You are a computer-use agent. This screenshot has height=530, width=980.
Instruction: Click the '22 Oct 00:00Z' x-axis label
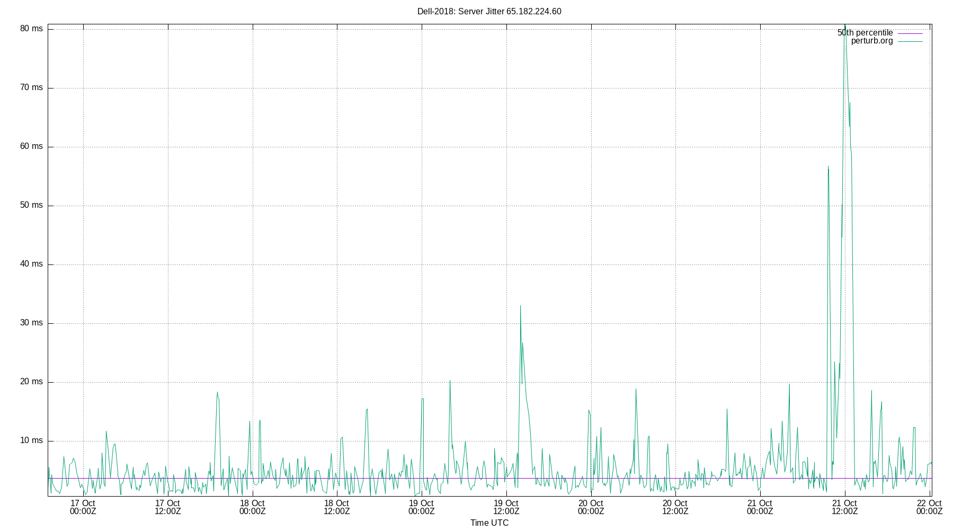[930, 507]
